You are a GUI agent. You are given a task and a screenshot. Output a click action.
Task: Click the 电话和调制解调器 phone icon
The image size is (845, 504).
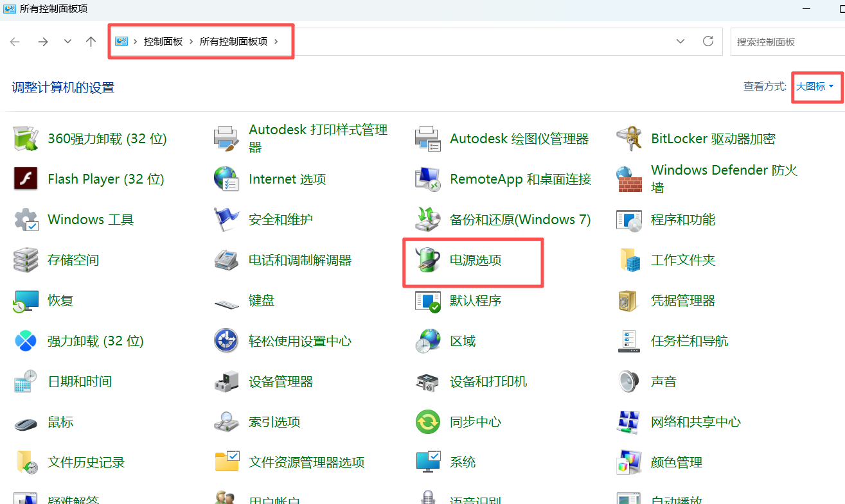pyautogui.click(x=227, y=260)
